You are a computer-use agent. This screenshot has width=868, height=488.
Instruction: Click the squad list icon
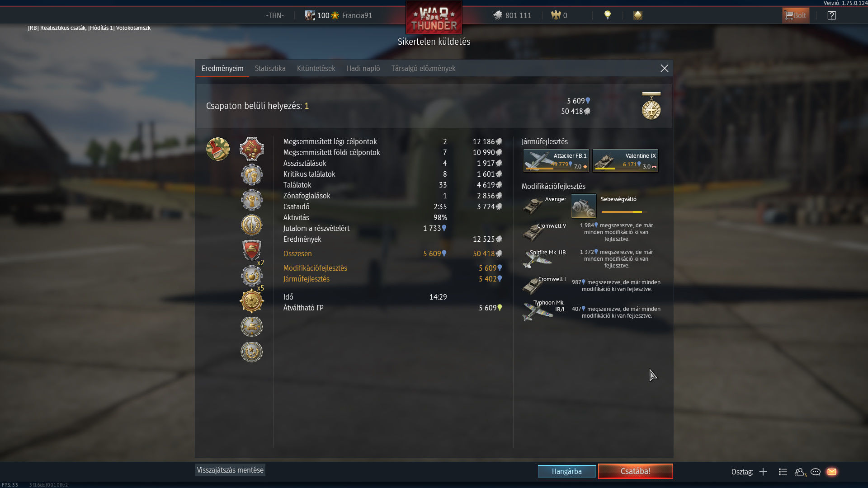783,472
